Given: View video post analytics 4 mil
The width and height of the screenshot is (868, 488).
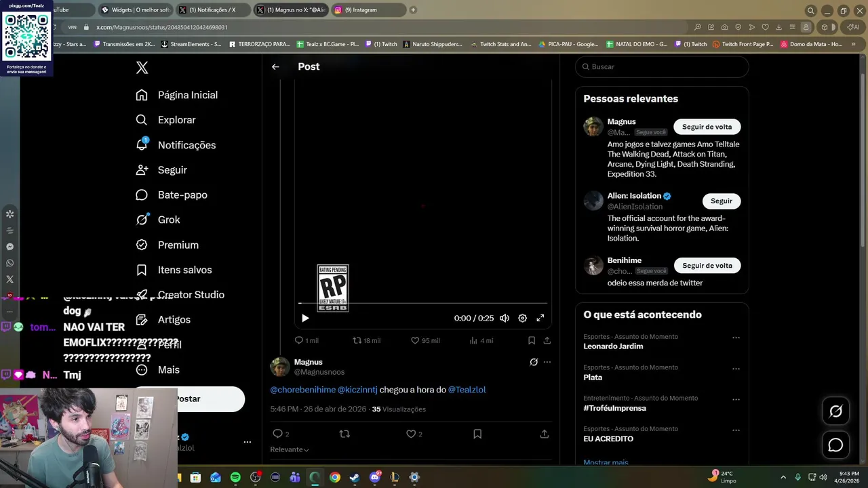Looking at the screenshot, I should click(x=481, y=340).
